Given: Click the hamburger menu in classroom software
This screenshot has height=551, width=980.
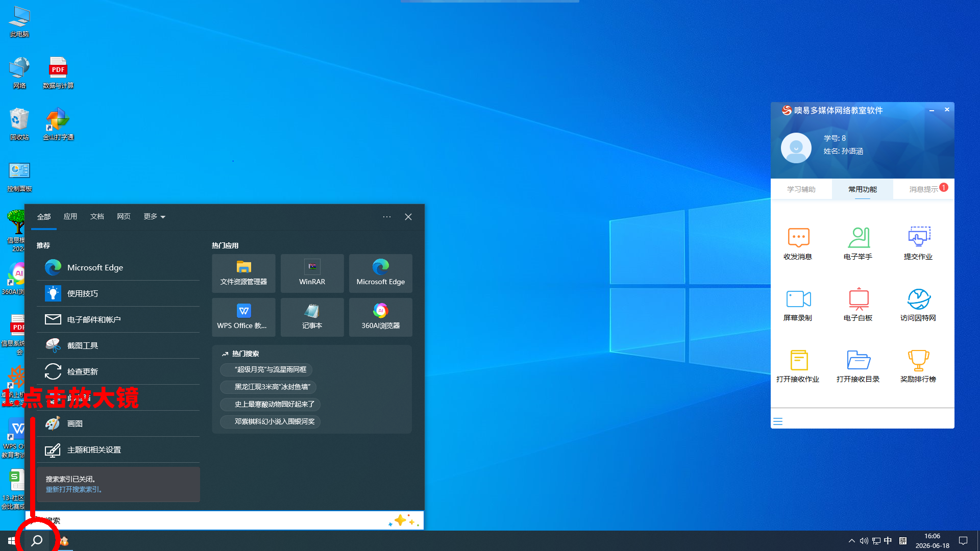Looking at the screenshot, I should point(778,421).
